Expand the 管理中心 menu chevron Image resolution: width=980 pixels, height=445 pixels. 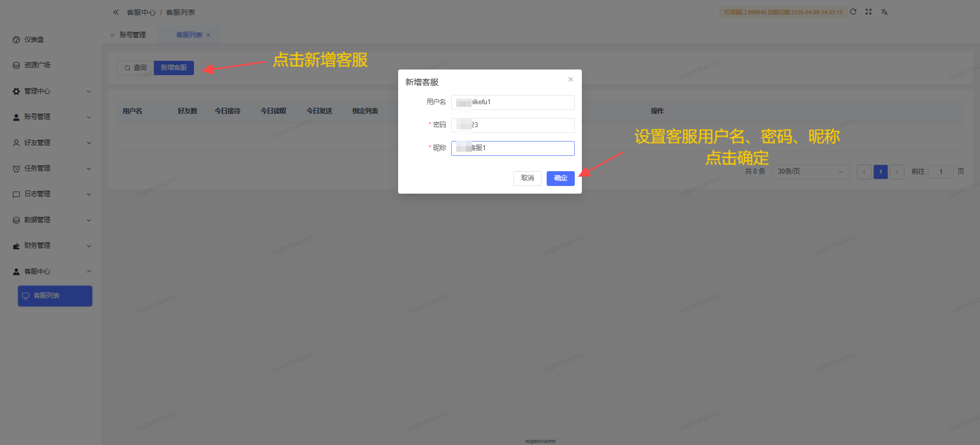click(x=89, y=91)
